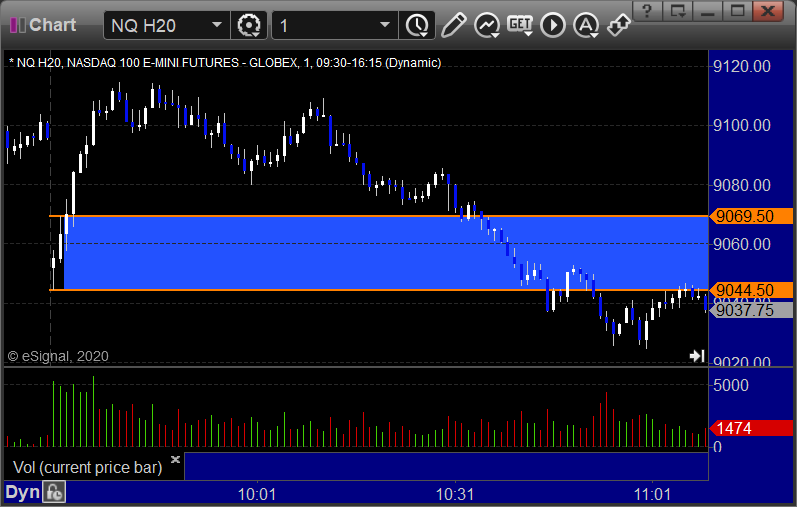
Task: Select the drawing pencil tool
Action: point(454,25)
